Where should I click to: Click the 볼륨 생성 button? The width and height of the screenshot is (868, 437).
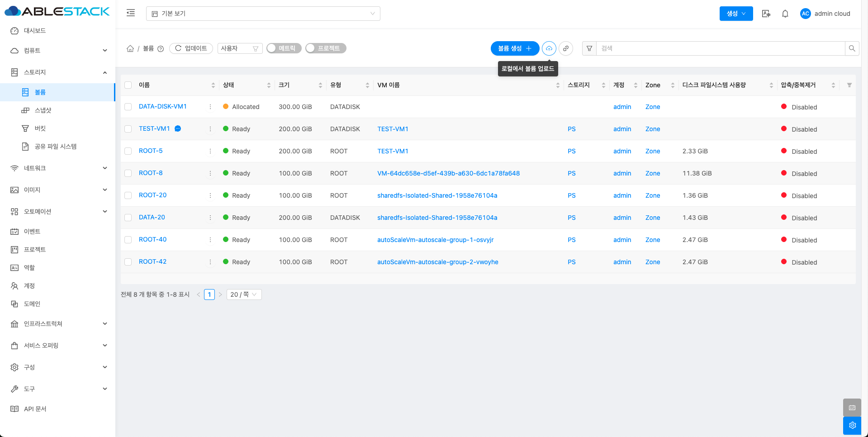(514, 48)
